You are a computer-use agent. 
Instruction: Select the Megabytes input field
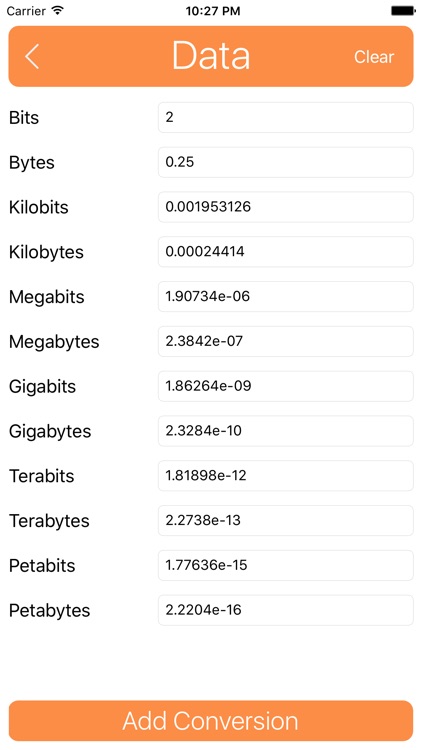coord(286,342)
